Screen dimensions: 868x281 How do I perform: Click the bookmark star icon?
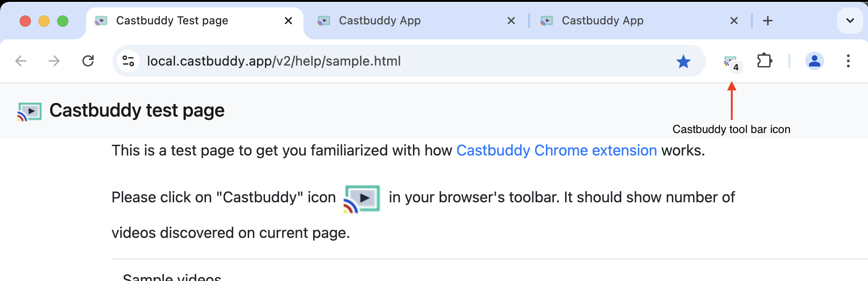[684, 61]
